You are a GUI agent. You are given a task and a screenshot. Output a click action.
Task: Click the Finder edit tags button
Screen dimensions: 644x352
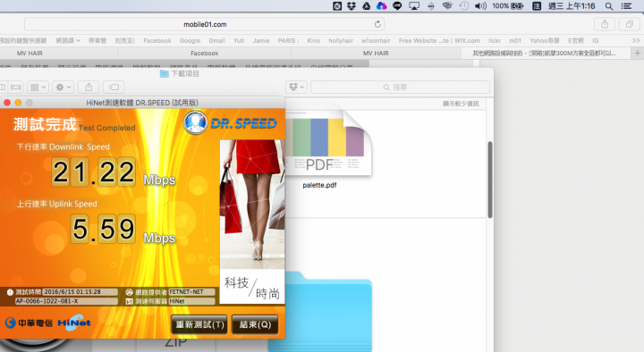tap(114, 87)
